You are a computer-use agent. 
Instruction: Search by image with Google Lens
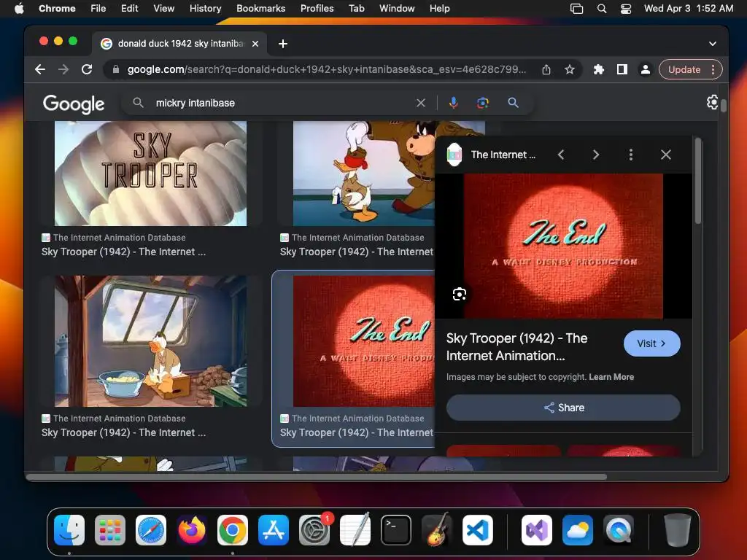coord(483,103)
